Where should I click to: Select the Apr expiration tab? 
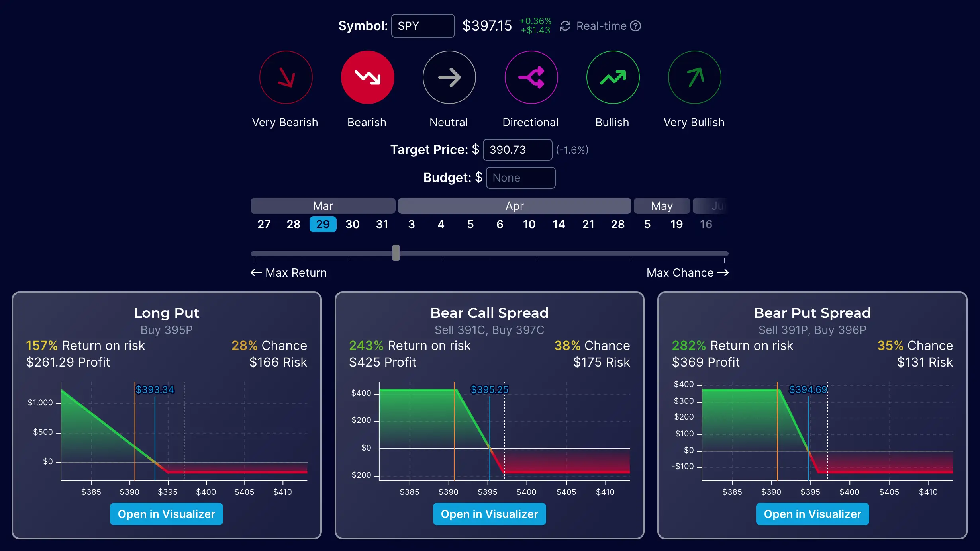(514, 205)
